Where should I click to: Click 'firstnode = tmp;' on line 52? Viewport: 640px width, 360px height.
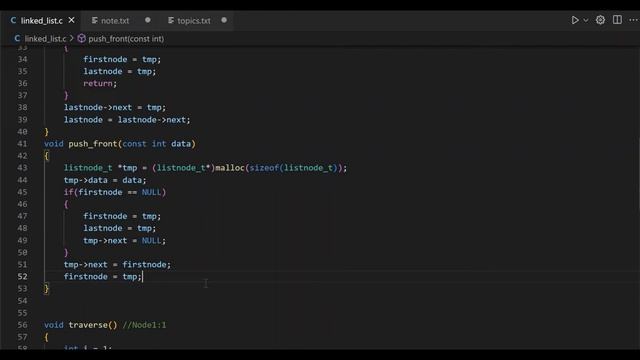102,276
